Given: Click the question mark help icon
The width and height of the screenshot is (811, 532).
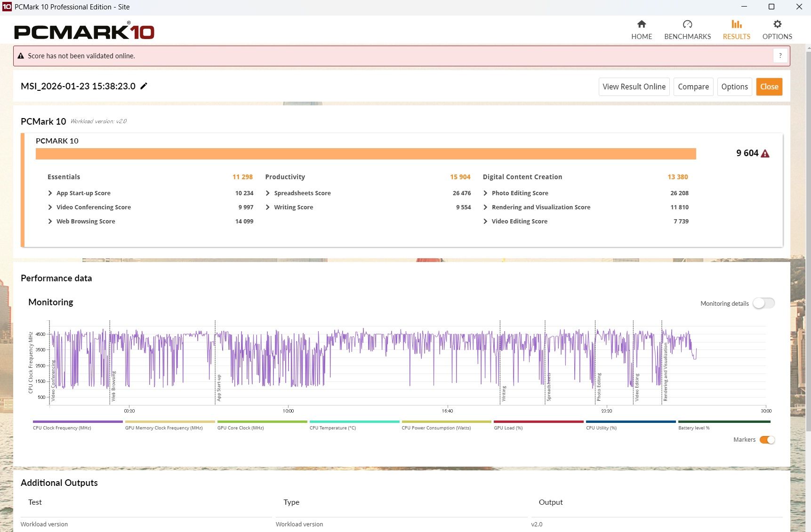Looking at the screenshot, I should [x=780, y=56].
